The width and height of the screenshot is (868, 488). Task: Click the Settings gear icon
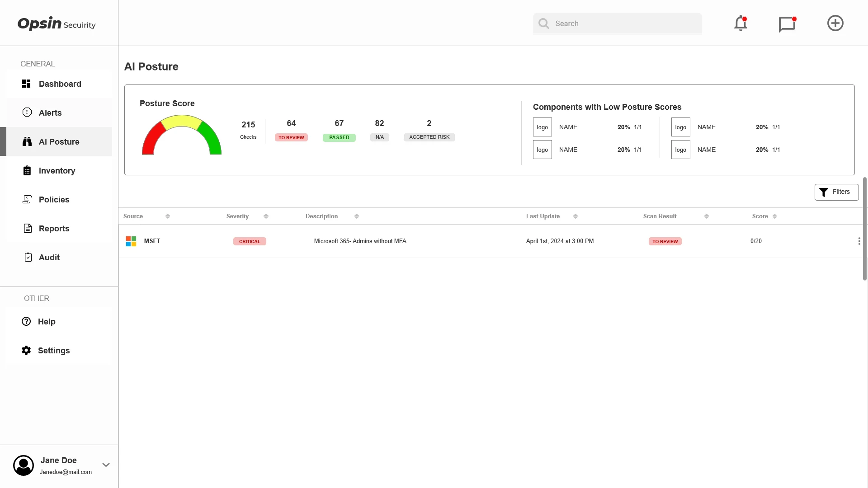[26, 350]
